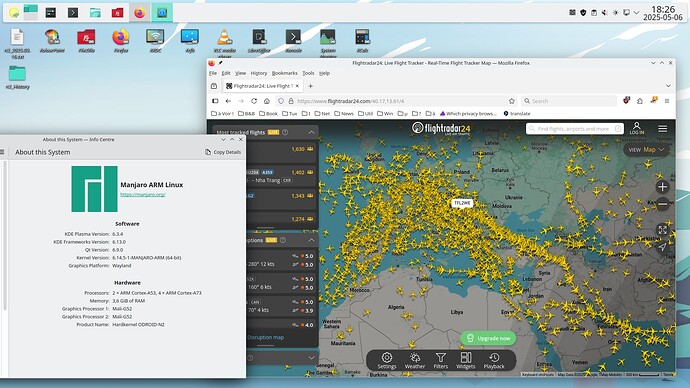Open the Tux bookmarks folder
The width and height of the screenshot is (690, 388).
tap(290, 113)
